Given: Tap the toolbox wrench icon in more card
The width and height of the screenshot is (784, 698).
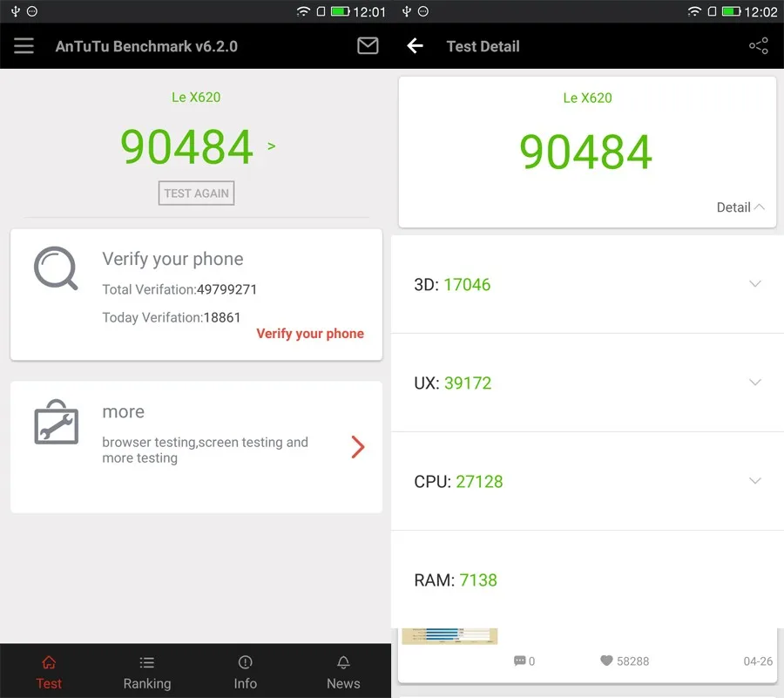Looking at the screenshot, I should pos(56,423).
